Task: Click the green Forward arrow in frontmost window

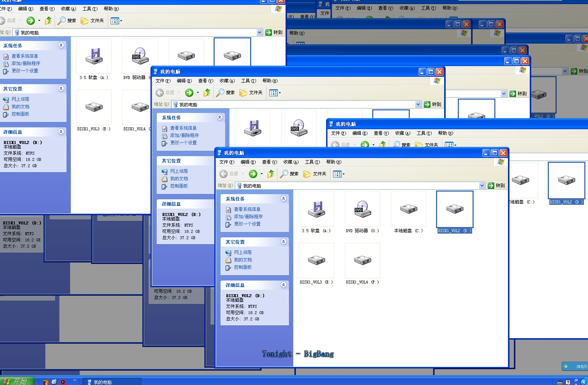Action: click(253, 174)
